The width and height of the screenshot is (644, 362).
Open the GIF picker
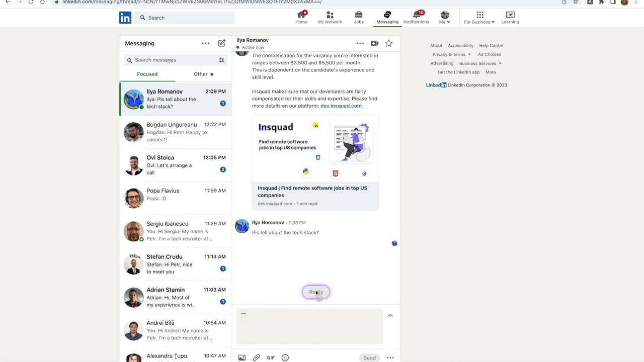(x=271, y=358)
